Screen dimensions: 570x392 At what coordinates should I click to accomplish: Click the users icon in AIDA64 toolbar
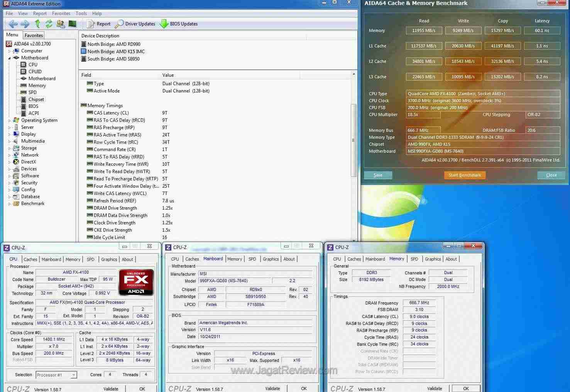click(61, 24)
